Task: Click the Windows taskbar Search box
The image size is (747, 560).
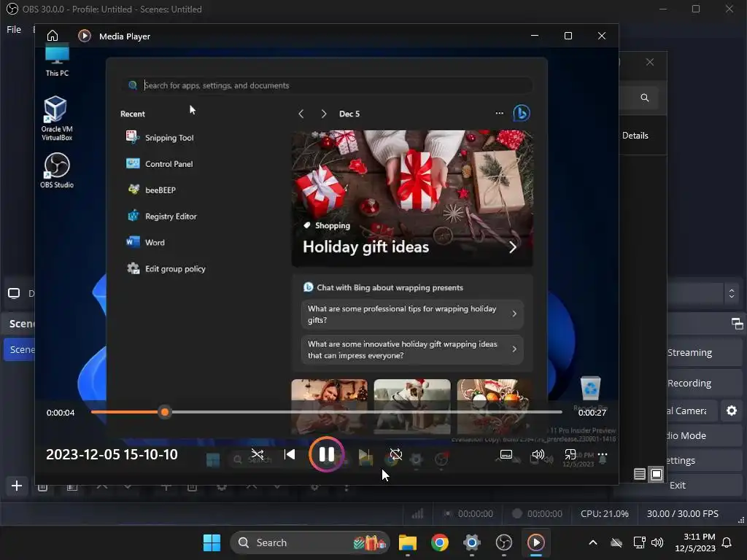Action: 309,542
